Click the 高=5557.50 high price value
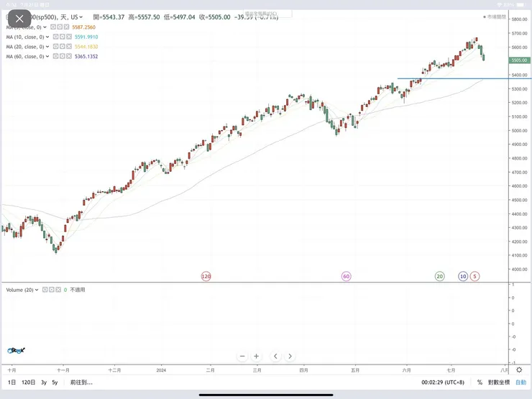This screenshot has height=399, width=532. coord(144,17)
